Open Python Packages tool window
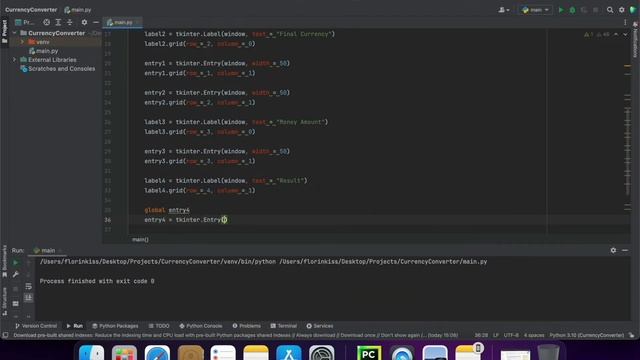640x360 pixels. point(115,326)
